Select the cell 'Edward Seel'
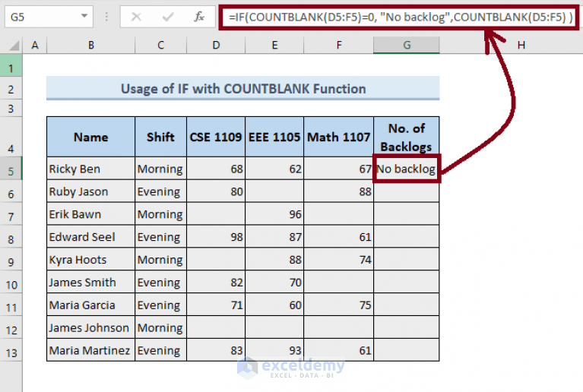The width and height of the screenshot is (583, 392). [90, 237]
